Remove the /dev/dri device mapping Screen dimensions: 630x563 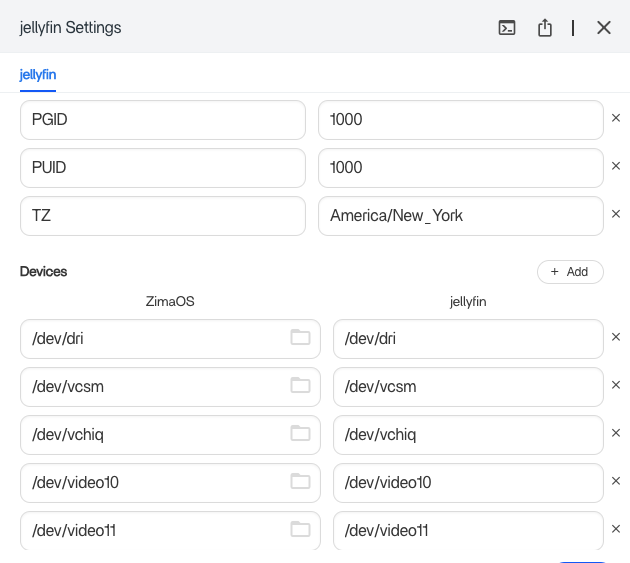pyautogui.click(x=616, y=338)
